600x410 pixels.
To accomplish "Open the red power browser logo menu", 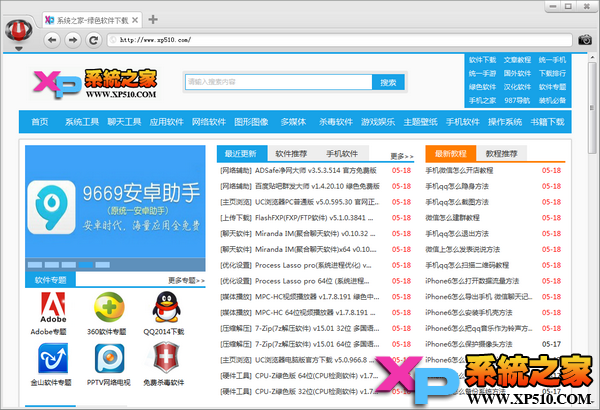I will tap(18, 31).
